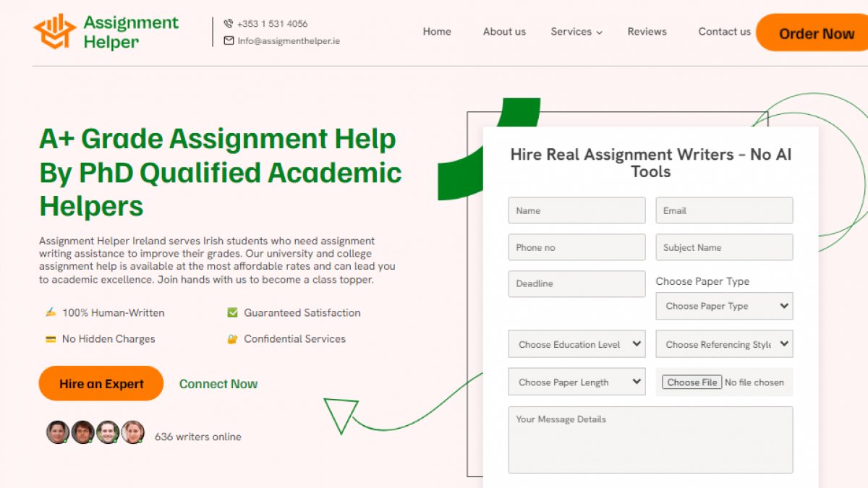Click the '636 writers online' text
868x488 pixels.
click(x=198, y=437)
